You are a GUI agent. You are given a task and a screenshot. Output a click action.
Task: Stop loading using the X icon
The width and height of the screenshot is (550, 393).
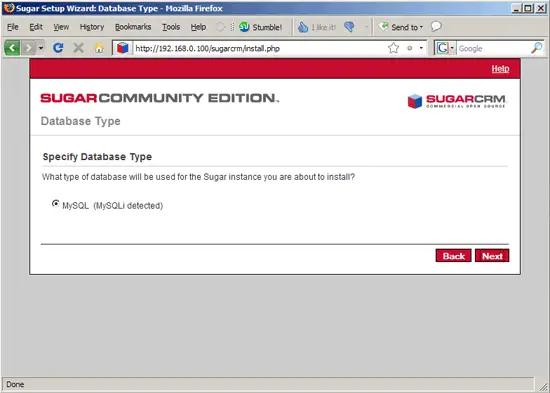79,48
